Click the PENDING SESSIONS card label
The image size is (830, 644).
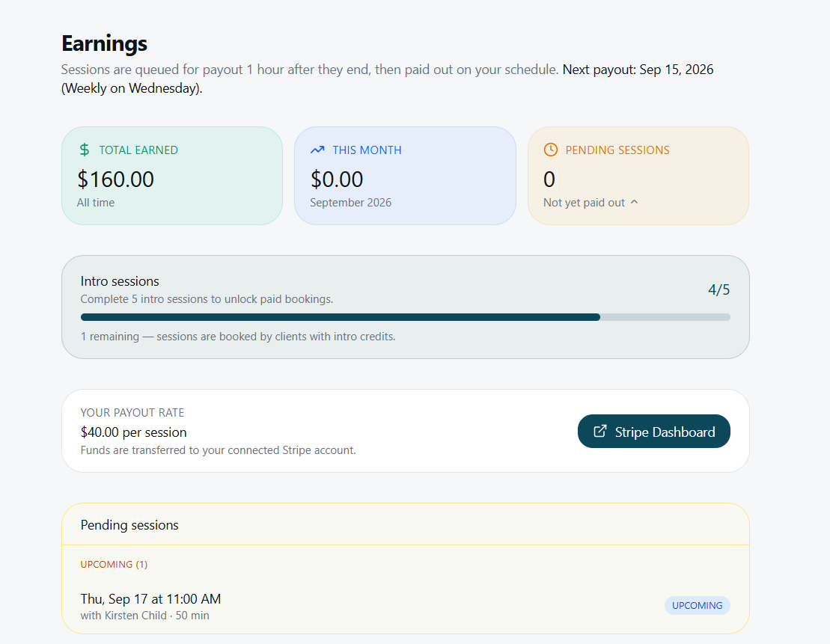pyautogui.click(x=617, y=150)
